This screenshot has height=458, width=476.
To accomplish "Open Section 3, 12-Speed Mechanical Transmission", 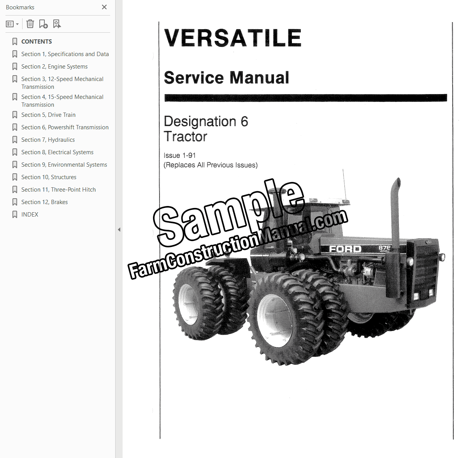I will click(x=62, y=83).
